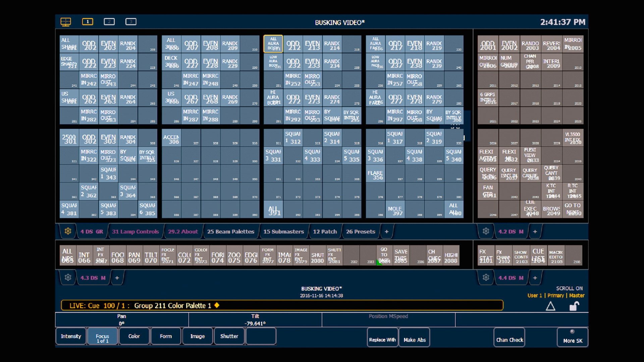Switch to 25 Beam Palettes tab

pyautogui.click(x=231, y=232)
